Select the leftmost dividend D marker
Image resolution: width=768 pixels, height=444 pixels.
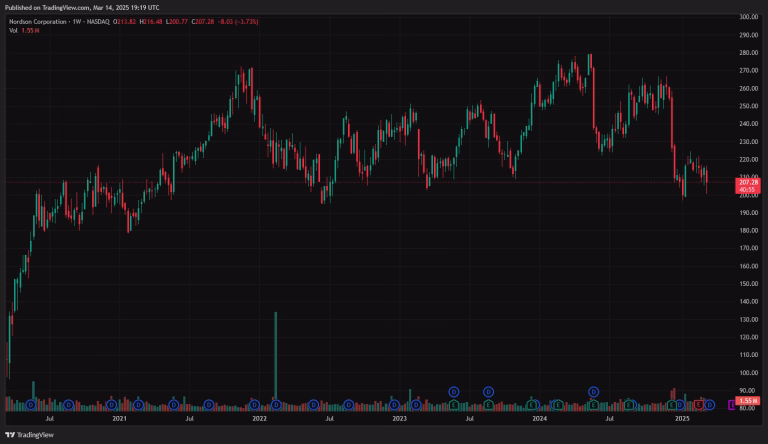coord(32,404)
